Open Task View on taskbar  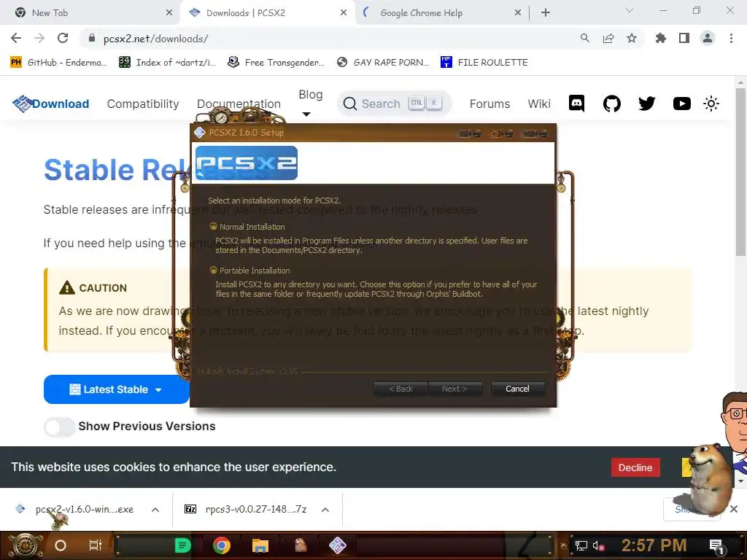(x=96, y=545)
